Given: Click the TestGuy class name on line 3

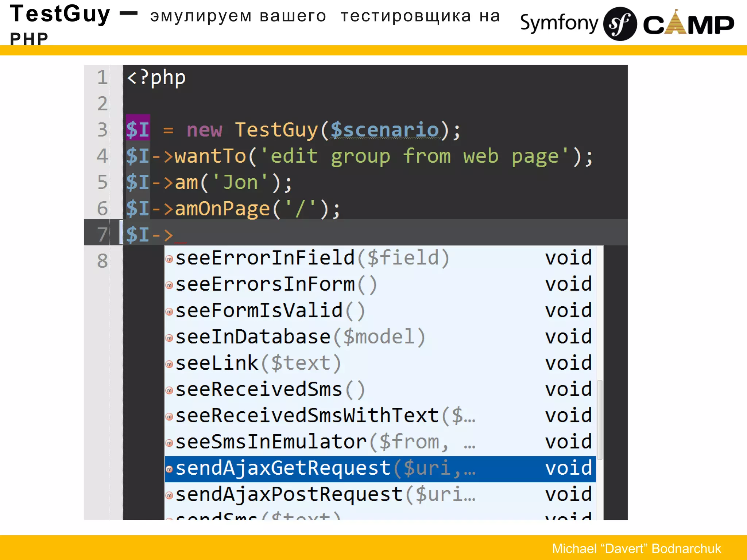Looking at the screenshot, I should 276,131.
